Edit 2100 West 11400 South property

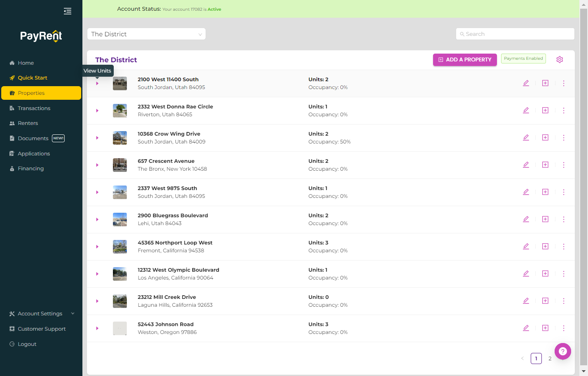click(526, 83)
